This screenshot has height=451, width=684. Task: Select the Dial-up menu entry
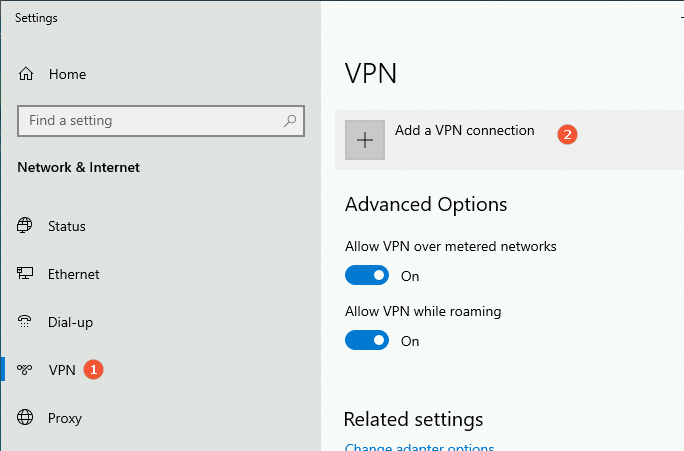click(70, 322)
